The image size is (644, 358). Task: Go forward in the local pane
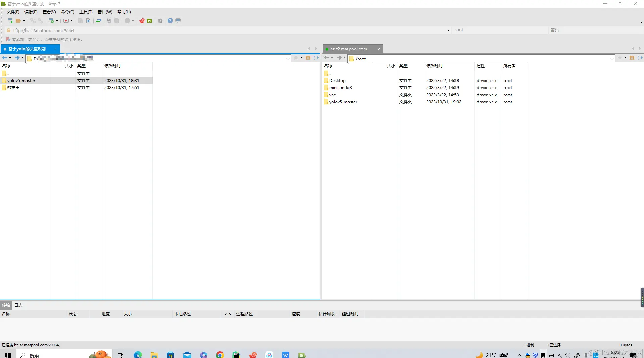(x=17, y=58)
